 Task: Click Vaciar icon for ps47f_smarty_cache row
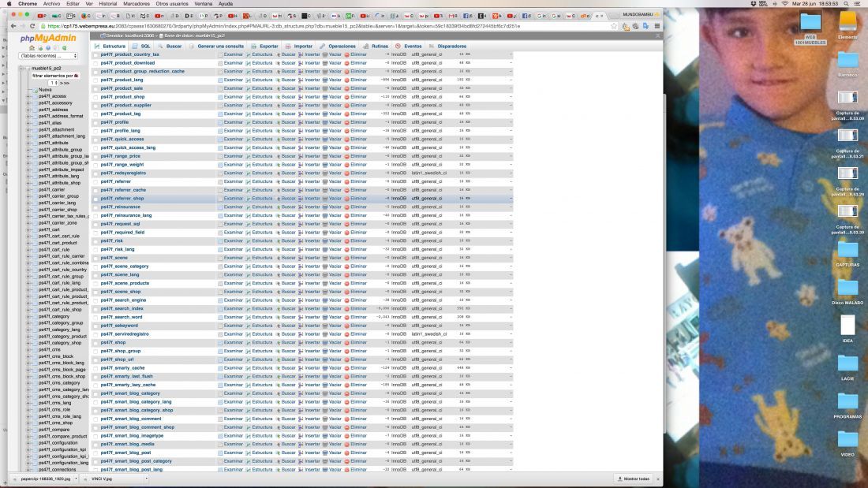pos(325,368)
